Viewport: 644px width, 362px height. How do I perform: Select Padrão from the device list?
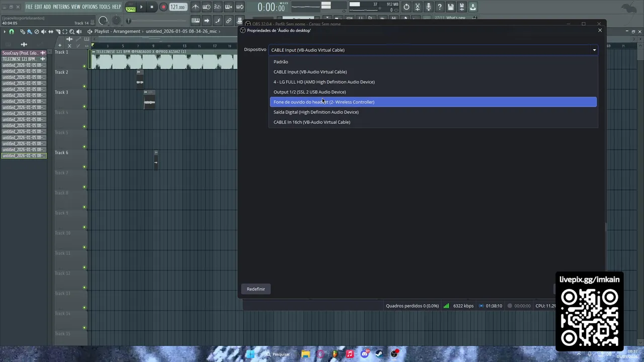point(433,62)
